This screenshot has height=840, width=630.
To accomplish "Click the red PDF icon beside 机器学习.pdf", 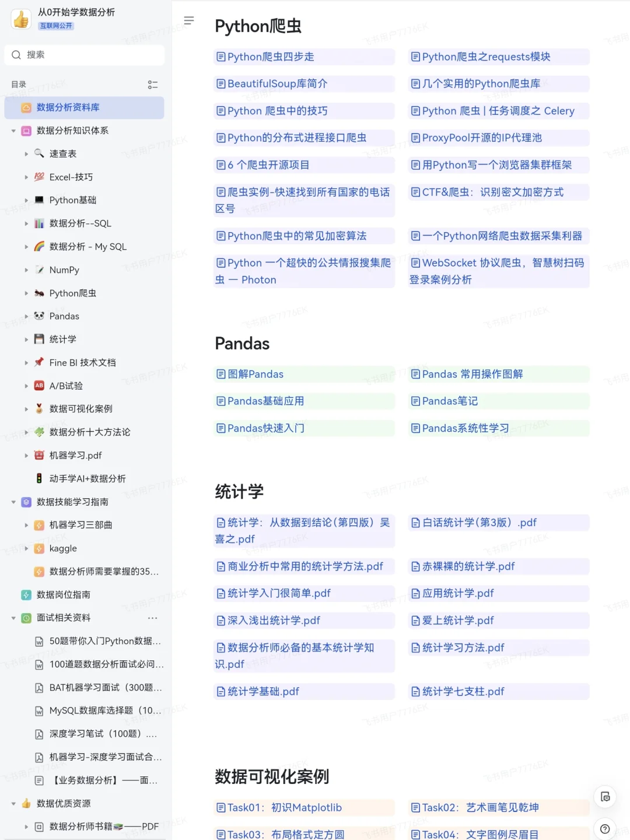I will 38,456.
